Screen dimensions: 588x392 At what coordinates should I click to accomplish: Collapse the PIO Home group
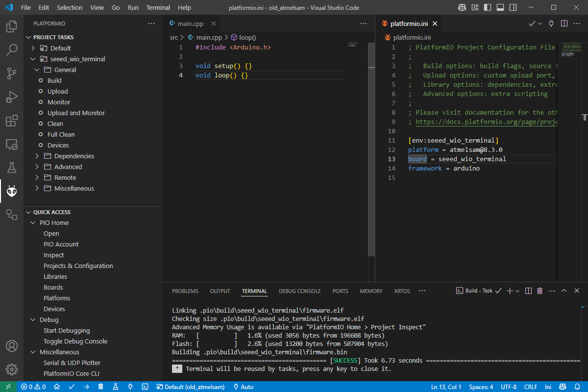(x=33, y=222)
